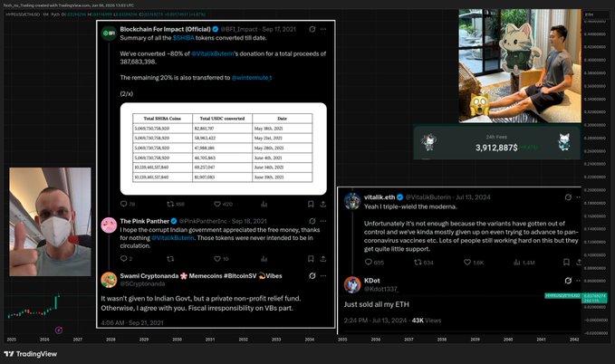Click the purple event marker below the candlesticks

59,330
